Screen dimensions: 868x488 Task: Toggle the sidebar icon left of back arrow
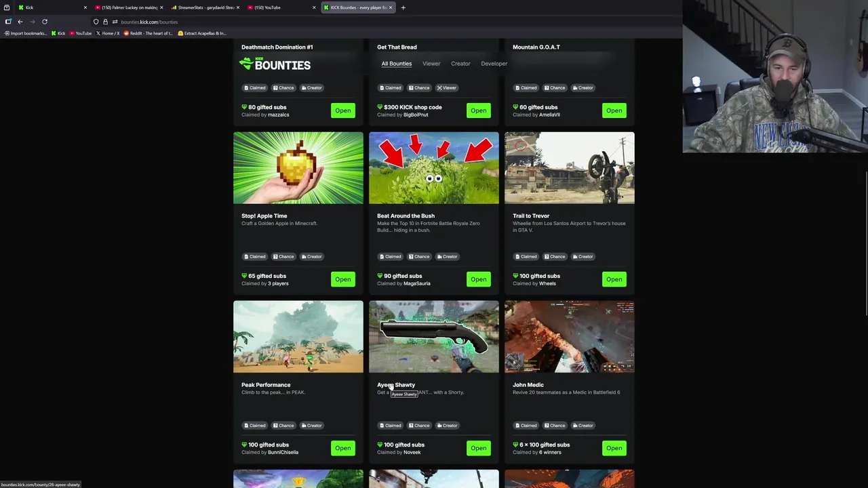point(8,22)
